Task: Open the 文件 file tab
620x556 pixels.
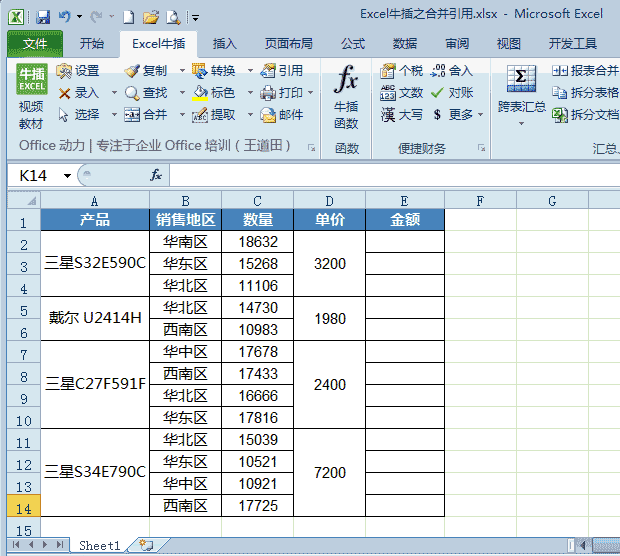Action: point(35,44)
